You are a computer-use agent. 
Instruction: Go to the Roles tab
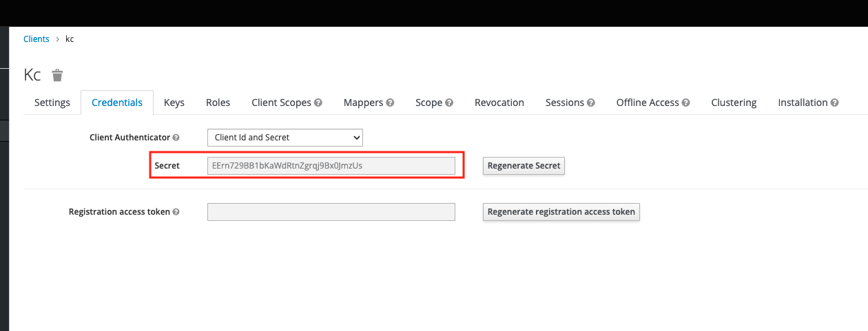point(218,103)
